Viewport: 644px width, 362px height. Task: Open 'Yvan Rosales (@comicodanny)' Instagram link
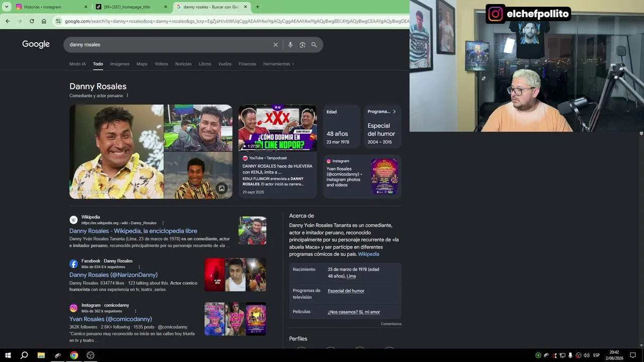[x=111, y=319]
